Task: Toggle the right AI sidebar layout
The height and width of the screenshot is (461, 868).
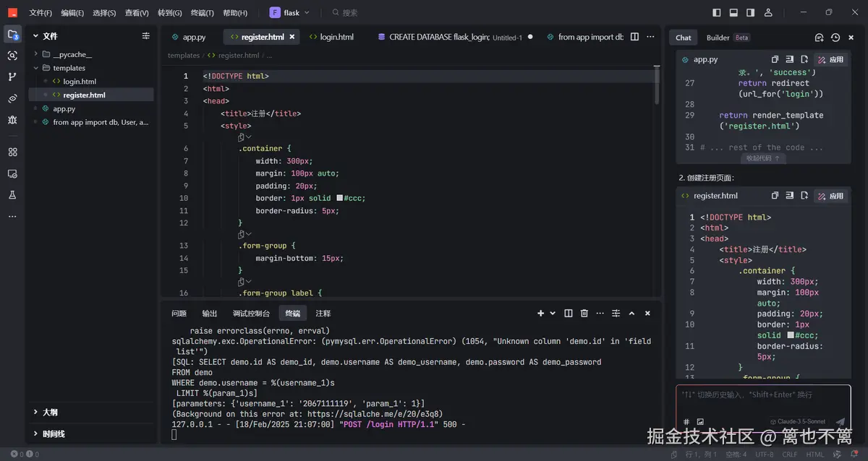Action: (751, 12)
